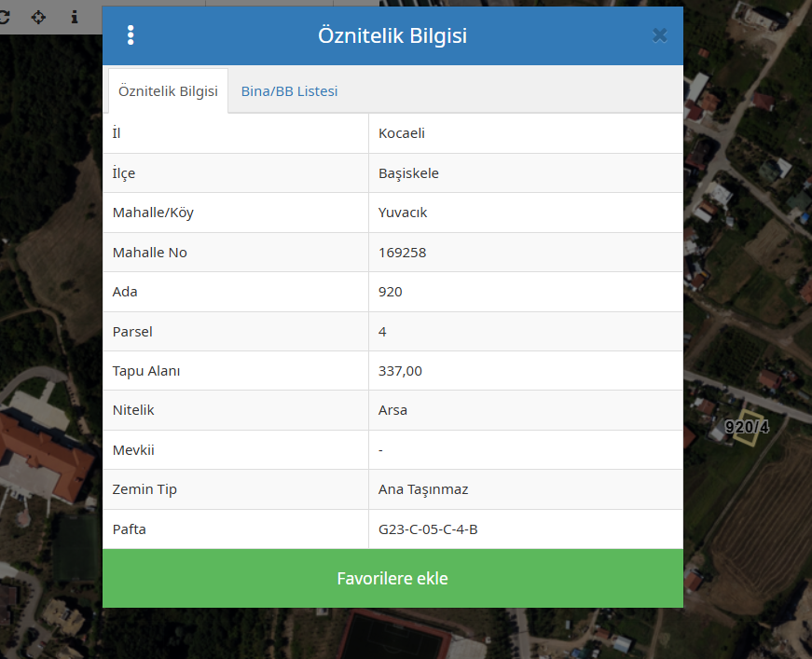Click the Tapu Alanı value 337,00
Screen dimensions: 812x659
pyautogui.click(x=400, y=371)
